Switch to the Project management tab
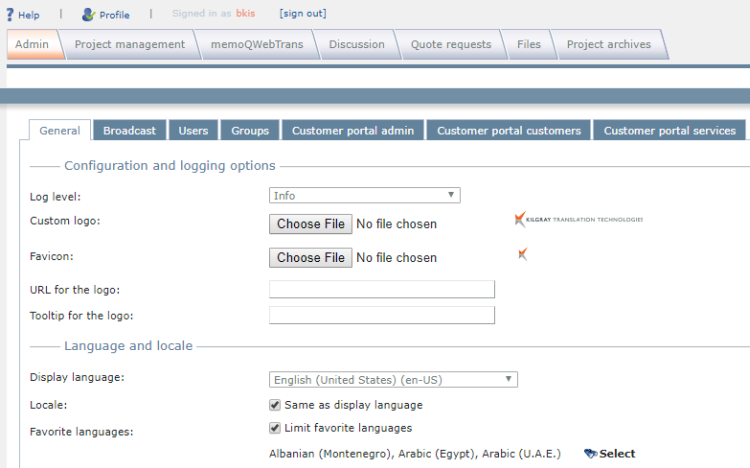This screenshot has width=750, height=468. pyautogui.click(x=130, y=44)
